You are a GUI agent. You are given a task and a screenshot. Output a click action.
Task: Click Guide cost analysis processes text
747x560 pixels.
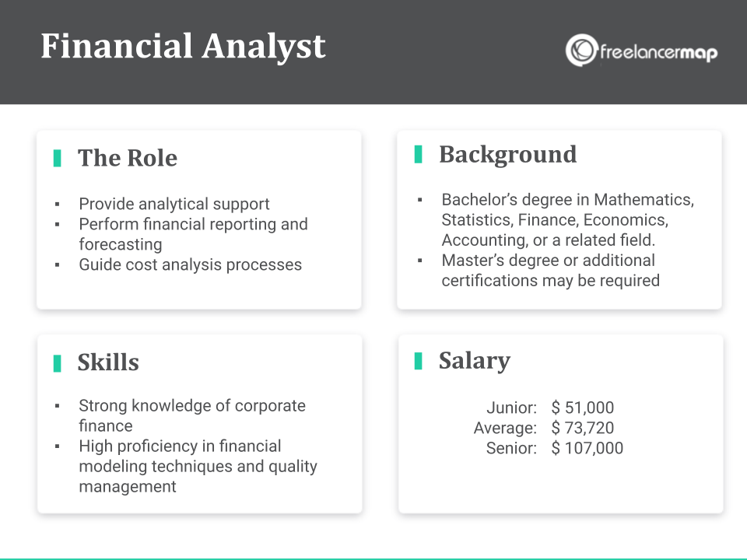pos(190,264)
